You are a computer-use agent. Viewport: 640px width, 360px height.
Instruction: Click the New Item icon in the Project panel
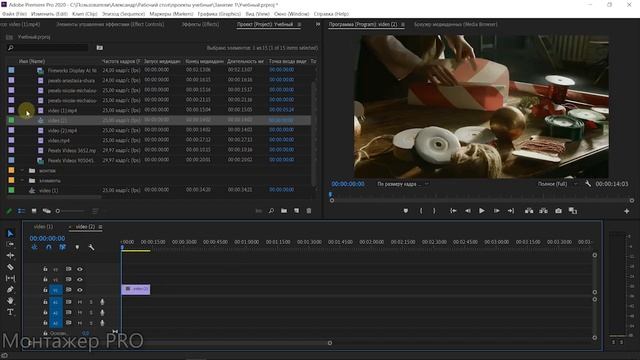click(296, 211)
